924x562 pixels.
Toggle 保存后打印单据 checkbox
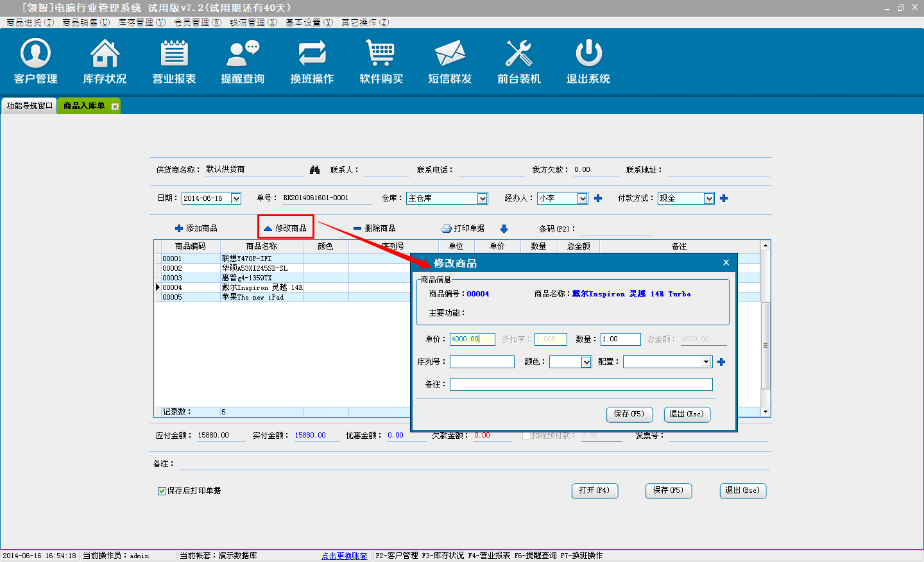[x=162, y=491]
